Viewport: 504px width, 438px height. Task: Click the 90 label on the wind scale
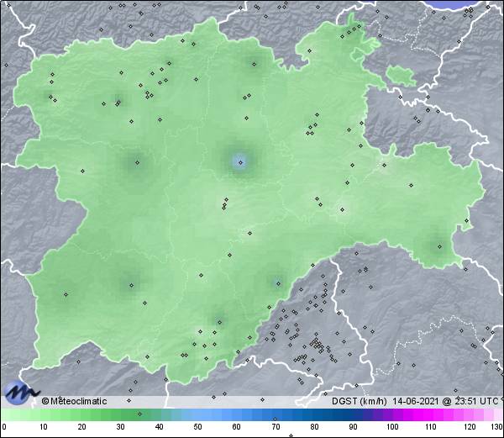pyautogui.click(x=353, y=427)
